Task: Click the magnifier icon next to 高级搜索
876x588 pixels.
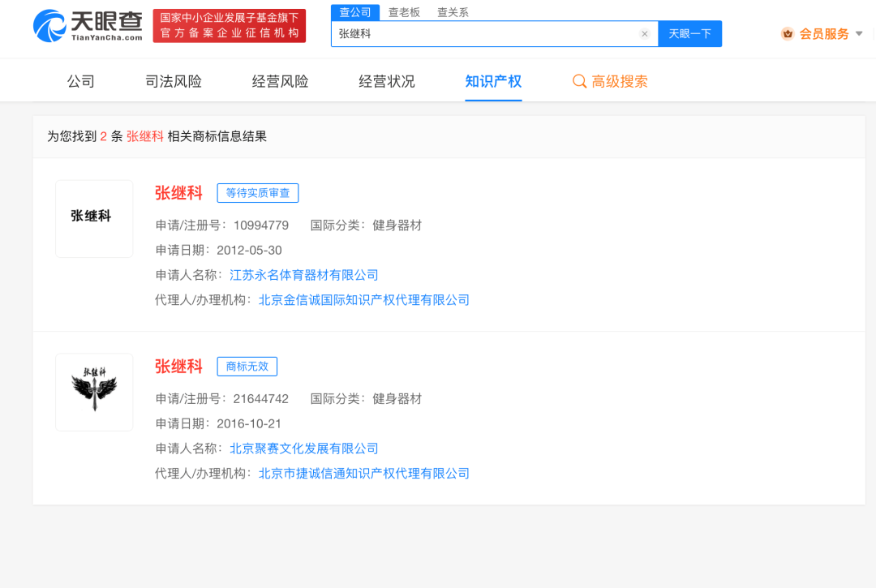Action: [x=579, y=82]
